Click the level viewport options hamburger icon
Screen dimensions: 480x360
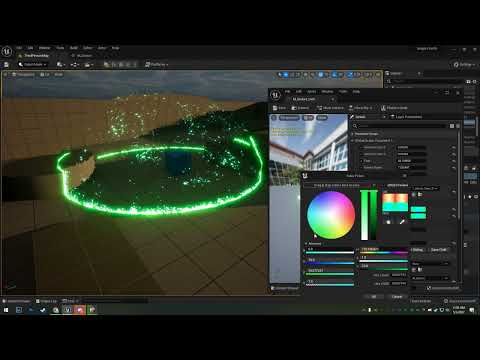pos(6,75)
